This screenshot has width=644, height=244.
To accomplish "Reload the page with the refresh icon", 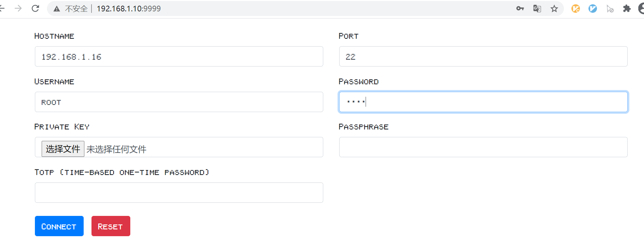I will coord(35,8).
